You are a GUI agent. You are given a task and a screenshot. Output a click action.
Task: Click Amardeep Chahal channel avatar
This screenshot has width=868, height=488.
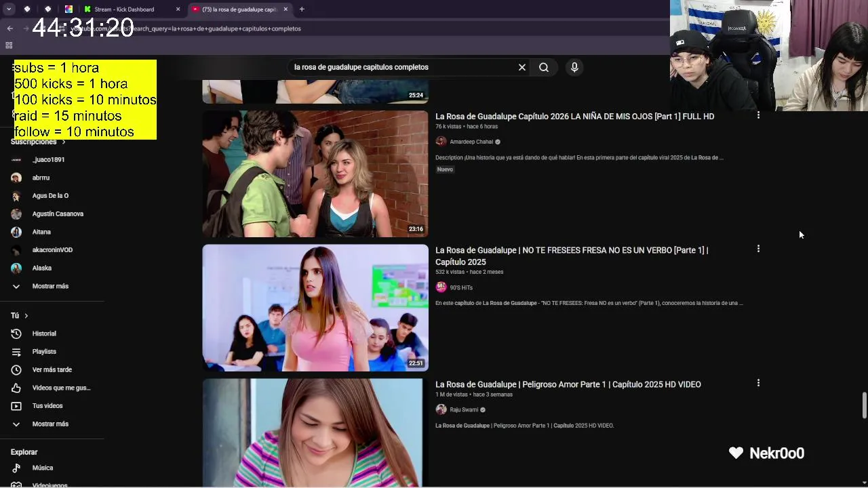441,142
